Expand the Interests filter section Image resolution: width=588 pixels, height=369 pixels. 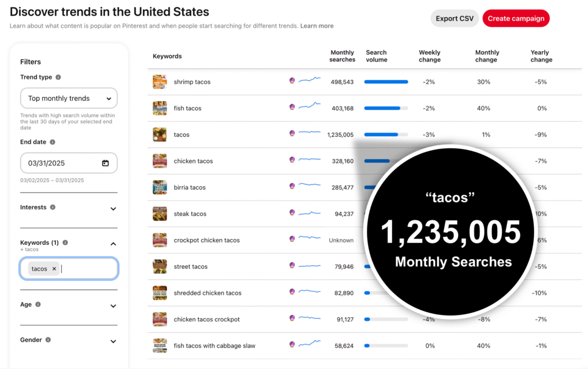pyautogui.click(x=113, y=209)
